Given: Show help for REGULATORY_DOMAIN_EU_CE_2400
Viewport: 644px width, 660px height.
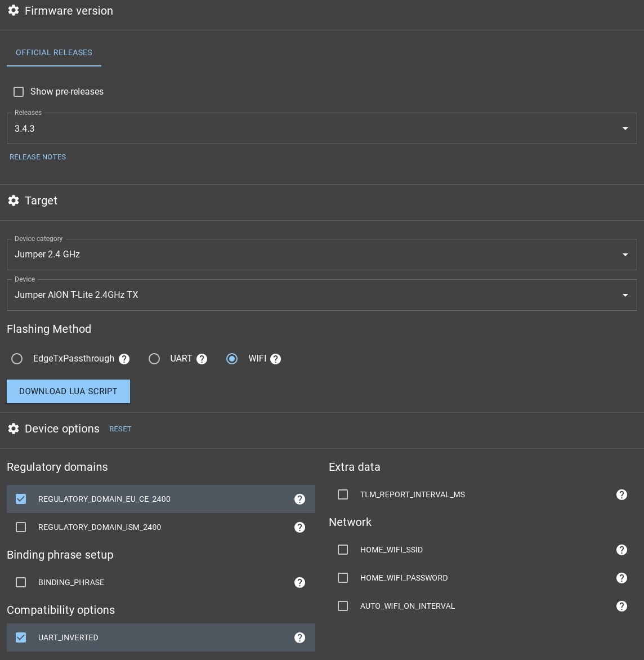Looking at the screenshot, I should 299,499.
